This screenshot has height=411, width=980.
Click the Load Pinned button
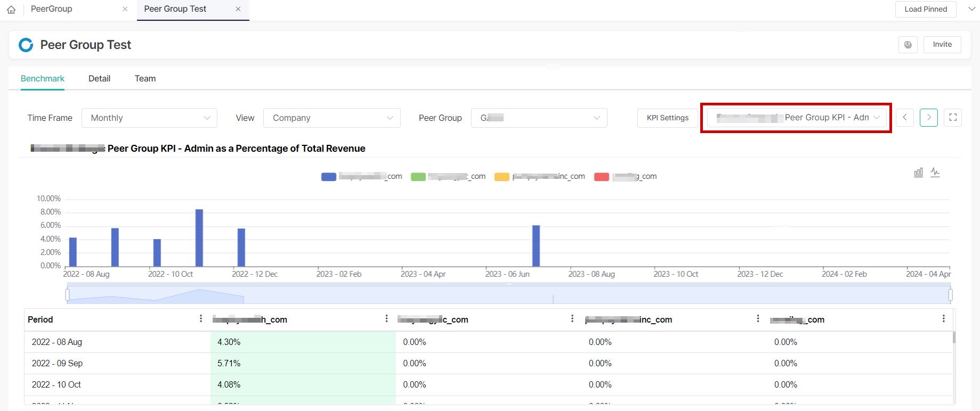[926, 9]
